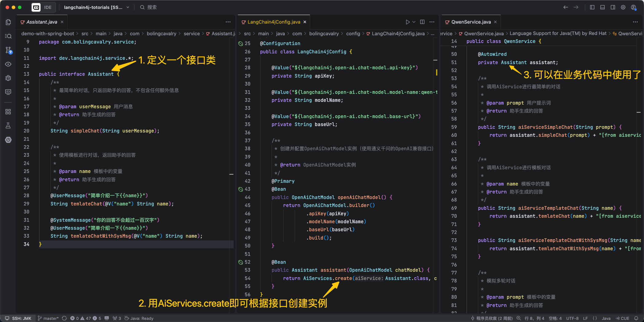Click forwarded ports indicator showing 3

(117, 318)
